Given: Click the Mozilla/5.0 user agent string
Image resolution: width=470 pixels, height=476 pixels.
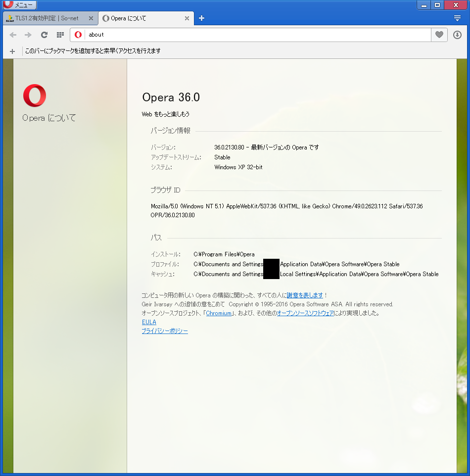Looking at the screenshot, I should [x=286, y=210].
